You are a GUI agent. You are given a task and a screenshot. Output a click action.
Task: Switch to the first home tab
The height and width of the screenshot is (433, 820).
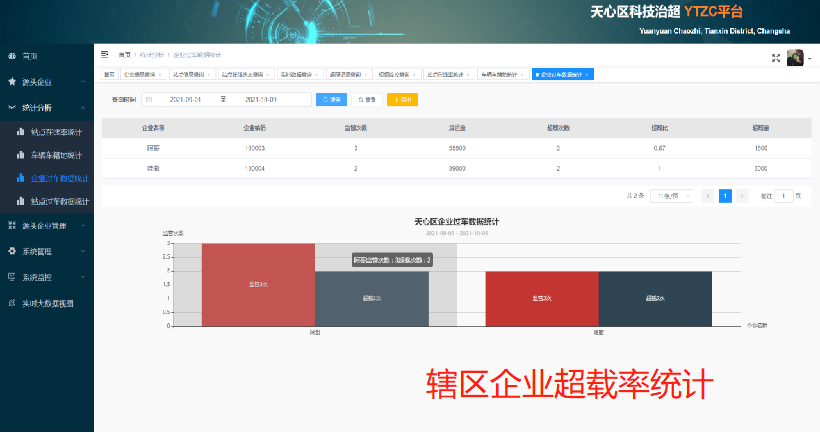point(110,74)
